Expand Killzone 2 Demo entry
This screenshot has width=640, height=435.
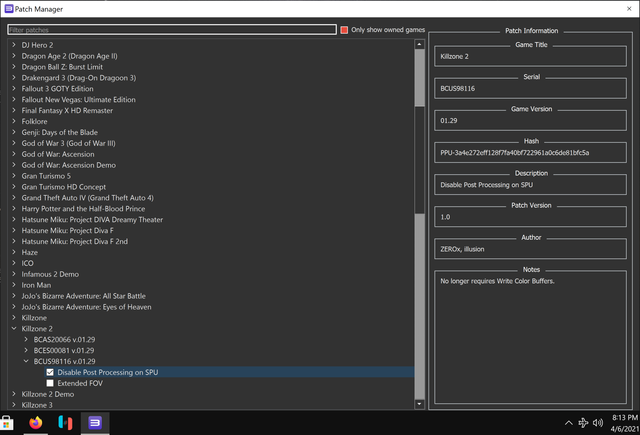point(14,394)
